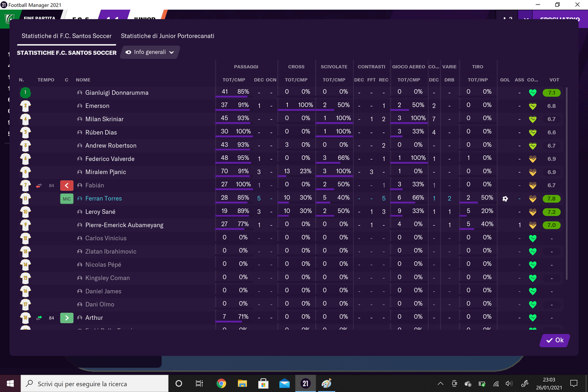Open File Explorer from the taskbar
Viewport: 588px width, 392px height.
242,384
